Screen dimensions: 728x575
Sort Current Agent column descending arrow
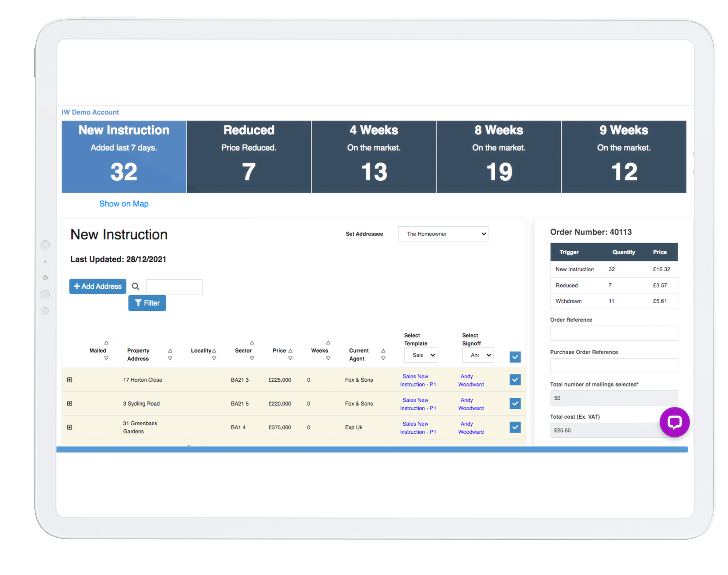pyautogui.click(x=383, y=359)
